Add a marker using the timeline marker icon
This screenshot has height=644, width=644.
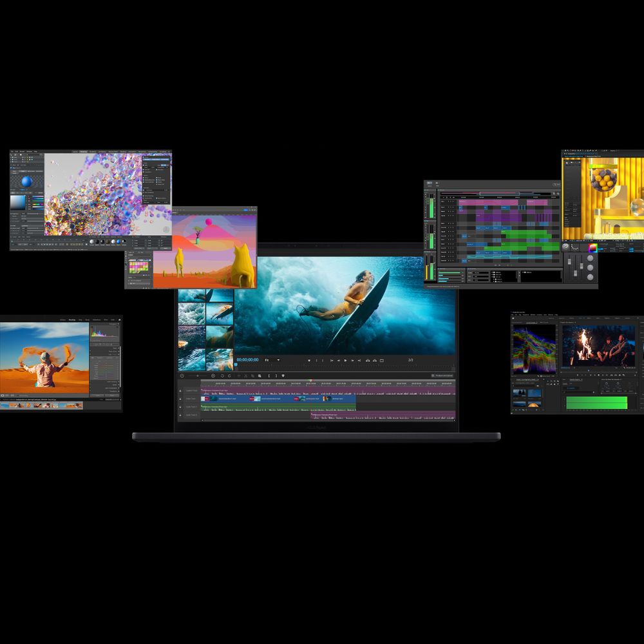(283, 375)
